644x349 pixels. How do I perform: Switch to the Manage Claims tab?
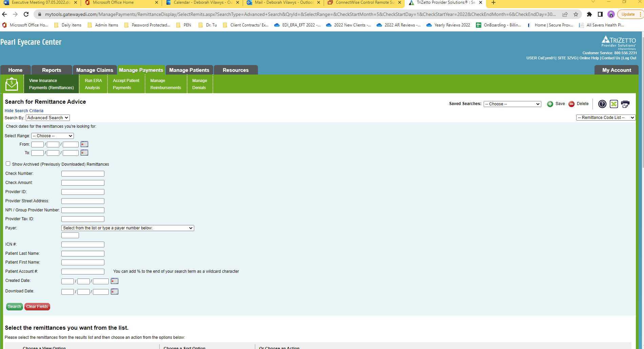[95, 70]
